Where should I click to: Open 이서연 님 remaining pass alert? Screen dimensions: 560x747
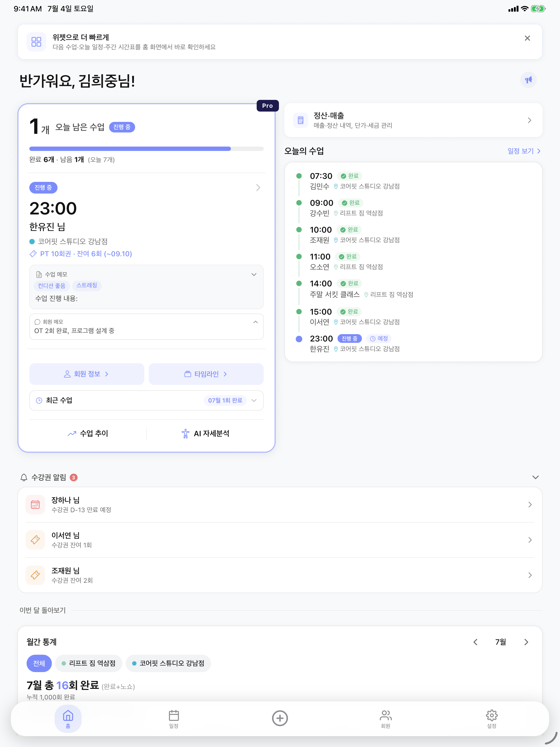[280, 540]
